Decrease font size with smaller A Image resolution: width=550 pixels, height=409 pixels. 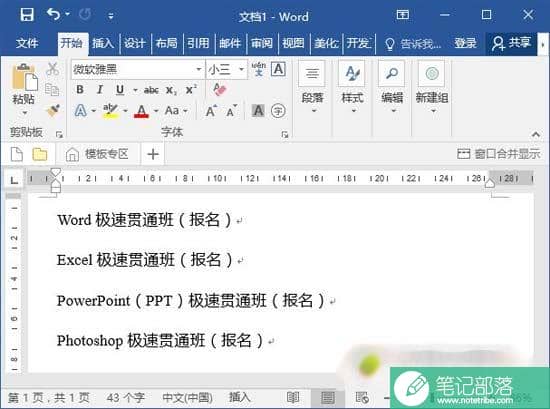232,111
